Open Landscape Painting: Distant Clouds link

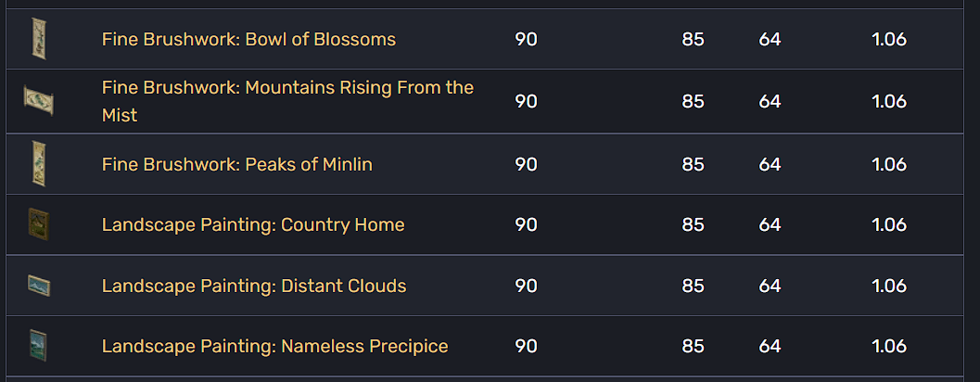click(254, 286)
